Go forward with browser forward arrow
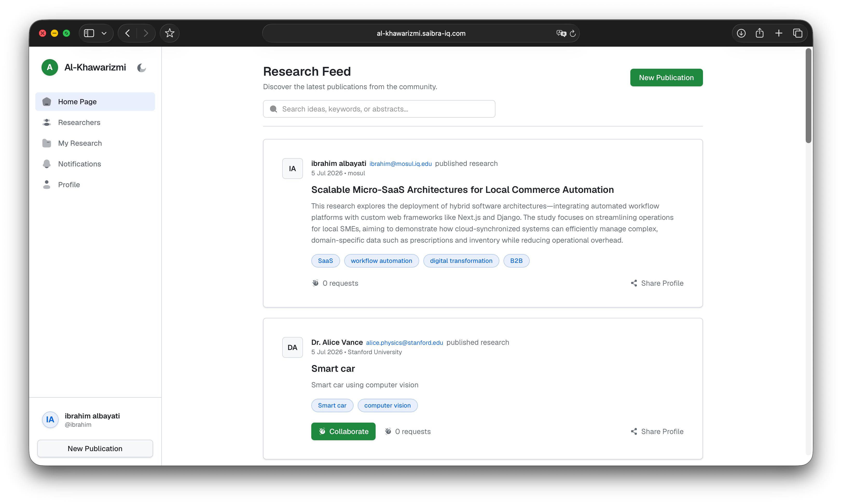This screenshot has height=504, width=842. click(146, 33)
